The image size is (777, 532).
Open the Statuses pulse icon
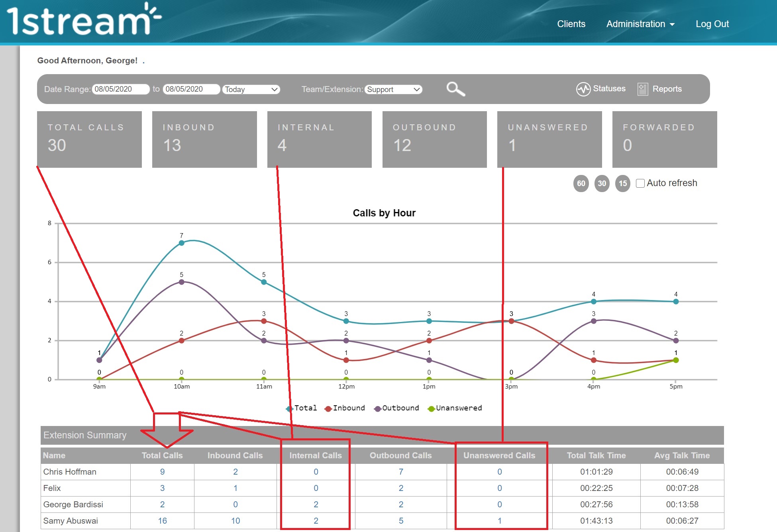click(583, 89)
